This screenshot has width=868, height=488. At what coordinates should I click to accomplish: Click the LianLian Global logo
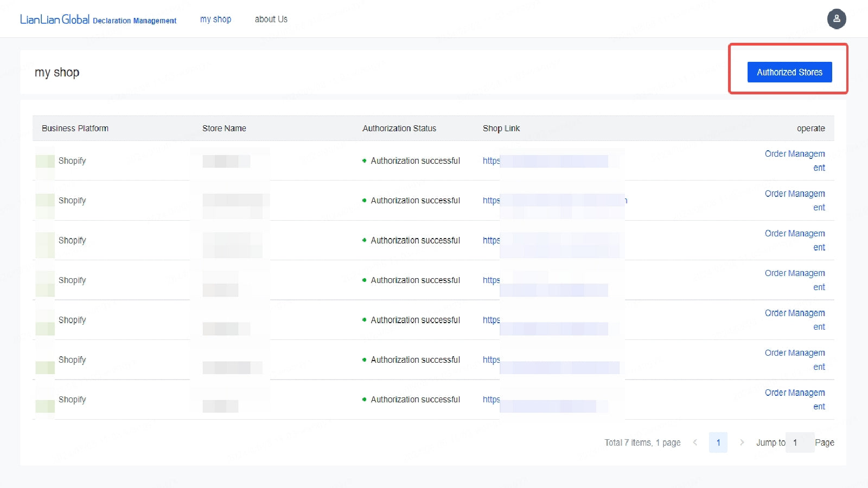click(55, 20)
